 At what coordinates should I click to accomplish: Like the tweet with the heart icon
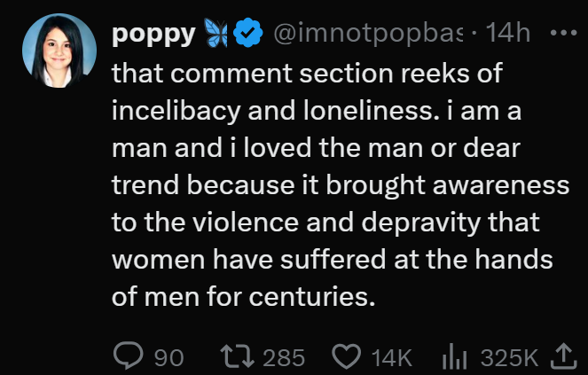(344, 356)
